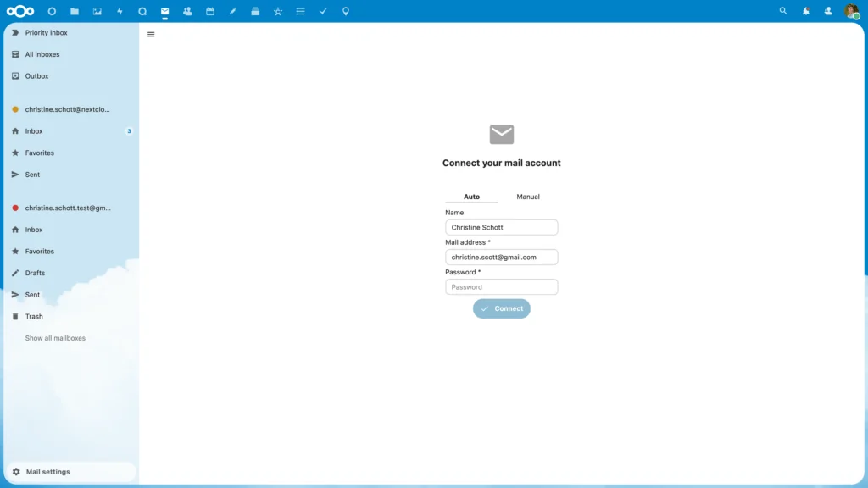Image resolution: width=868 pixels, height=488 pixels.
Task: Click the Mail address input field
Action: (502, 258)
